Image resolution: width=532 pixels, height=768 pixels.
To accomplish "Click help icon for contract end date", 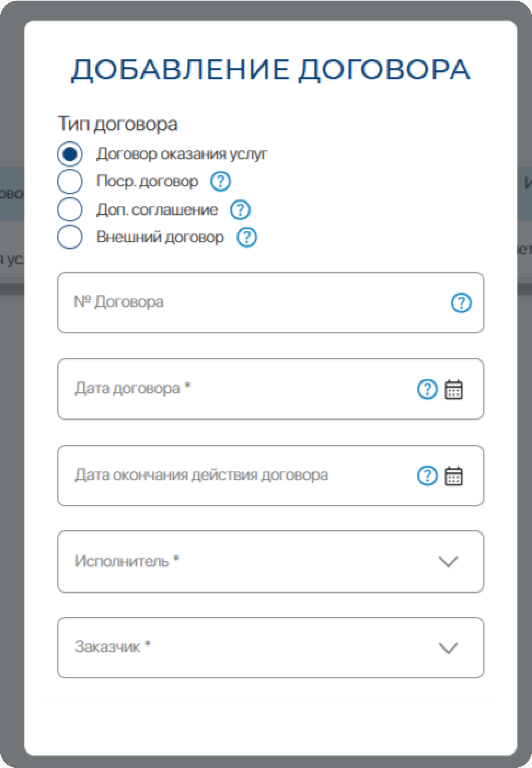I will pos(427,476).
